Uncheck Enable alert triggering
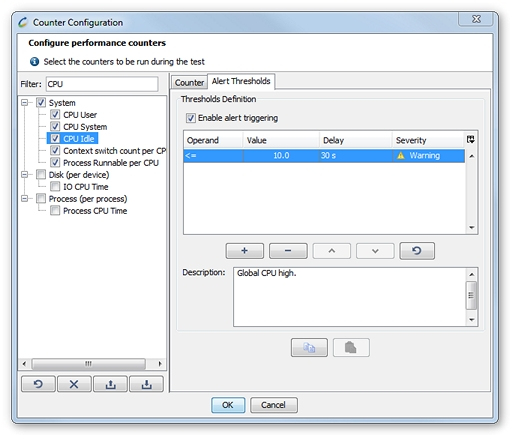The height and width of the screenshot is (435, 510). click(191, 118)
